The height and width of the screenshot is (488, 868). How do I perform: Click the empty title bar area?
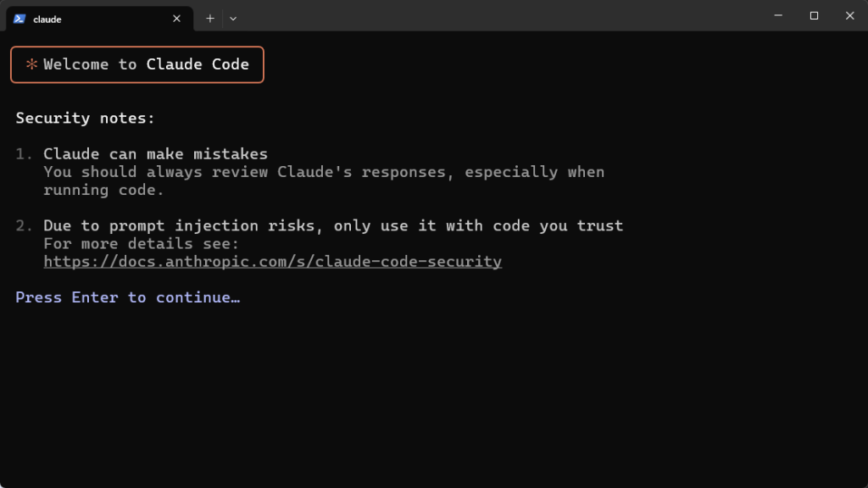[498, 15]
